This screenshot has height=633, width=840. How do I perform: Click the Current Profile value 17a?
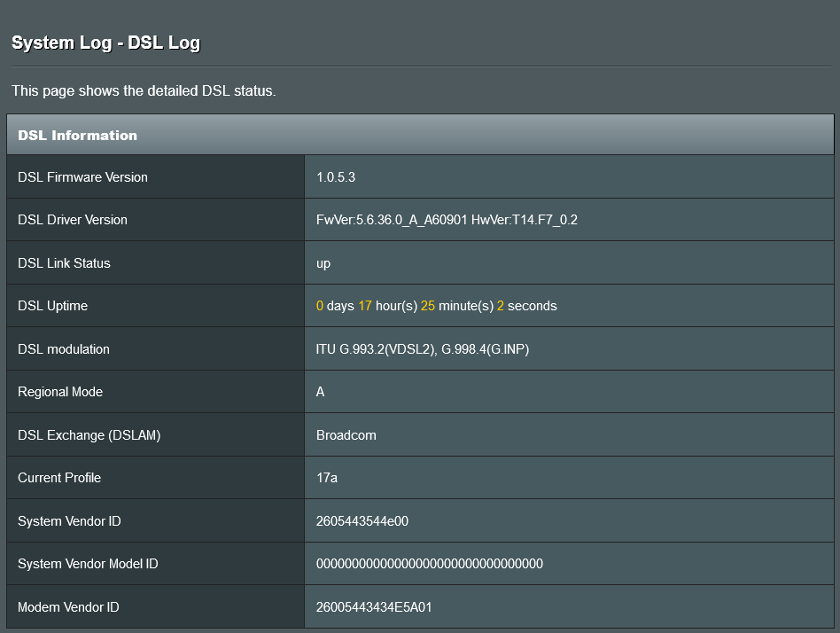click(x=327, y=478)
